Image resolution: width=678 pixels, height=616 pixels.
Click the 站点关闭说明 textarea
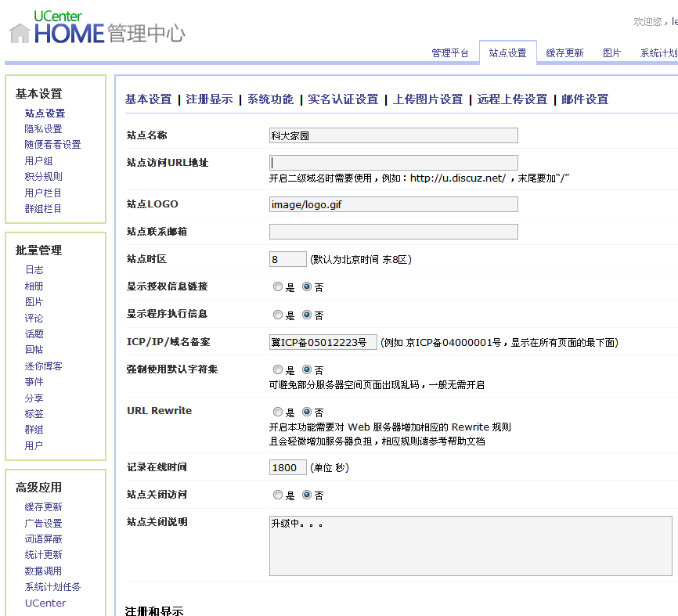pos(471,546)
